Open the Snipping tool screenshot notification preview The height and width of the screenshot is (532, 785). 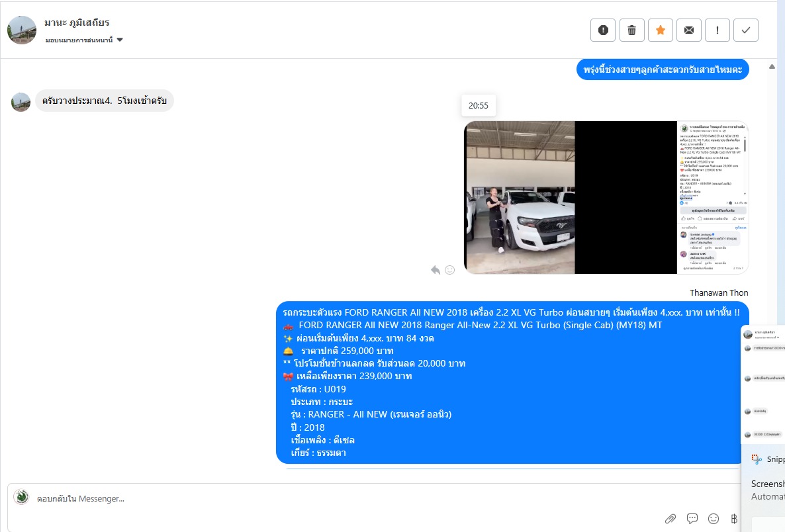(763, 384)
